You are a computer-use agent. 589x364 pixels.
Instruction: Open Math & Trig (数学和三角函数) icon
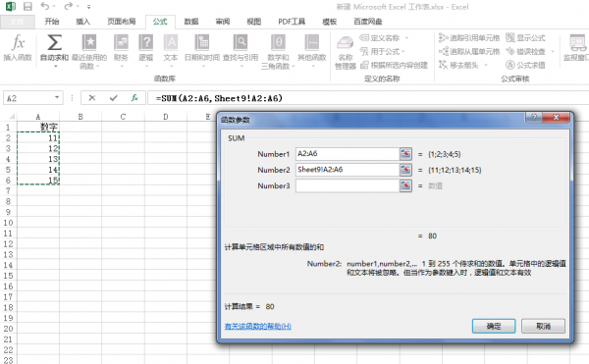[x=279, y=42]
